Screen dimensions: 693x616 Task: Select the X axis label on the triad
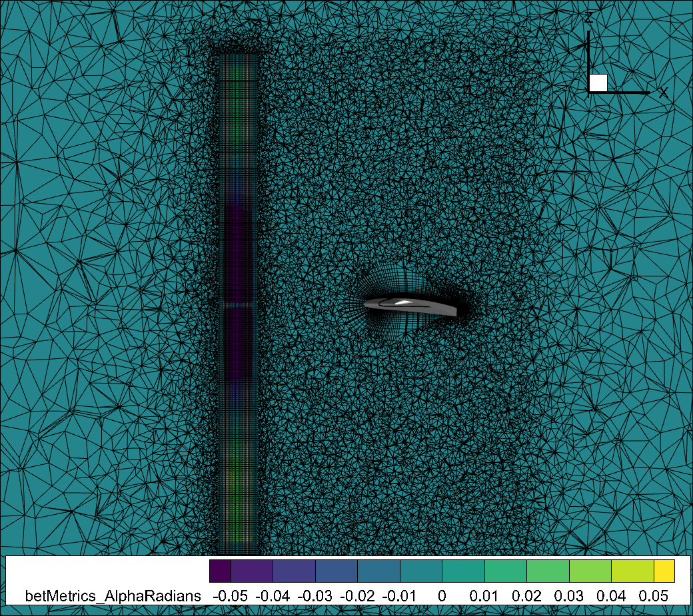point(663,93)
